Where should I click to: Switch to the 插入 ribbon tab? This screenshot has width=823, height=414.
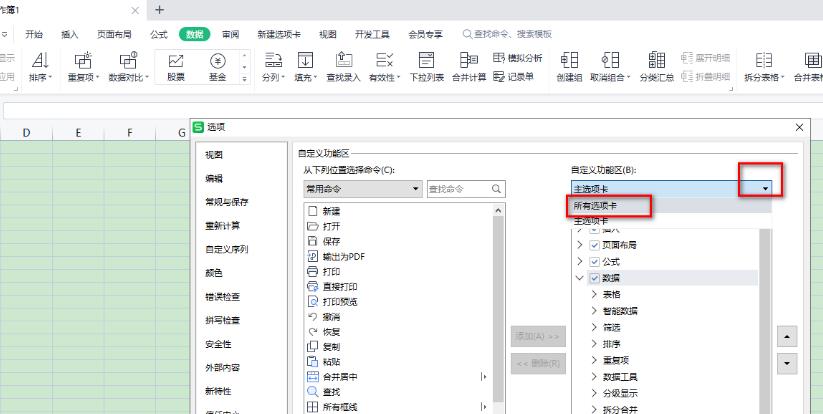tap(70, 35)
